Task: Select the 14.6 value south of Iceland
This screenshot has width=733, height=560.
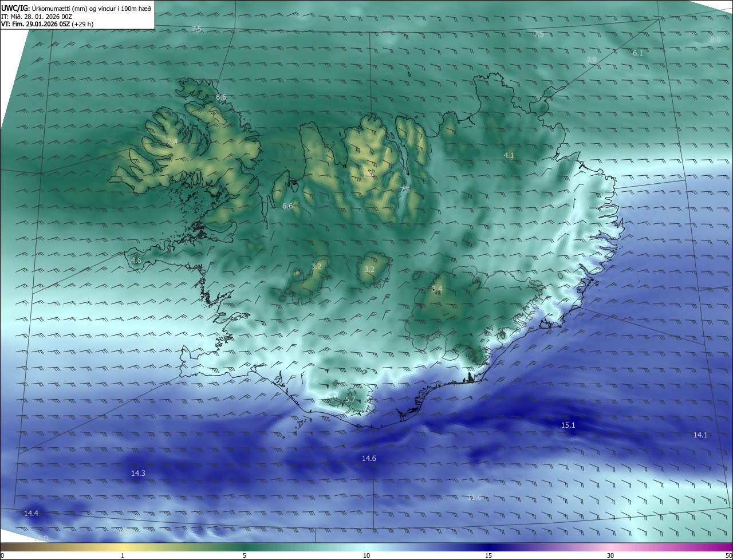Action: (x=369, y=458)
